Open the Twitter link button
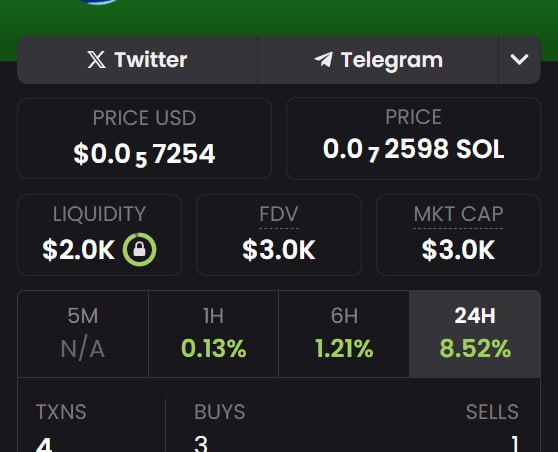Screen dimensions: 558x452 [137, 60]
